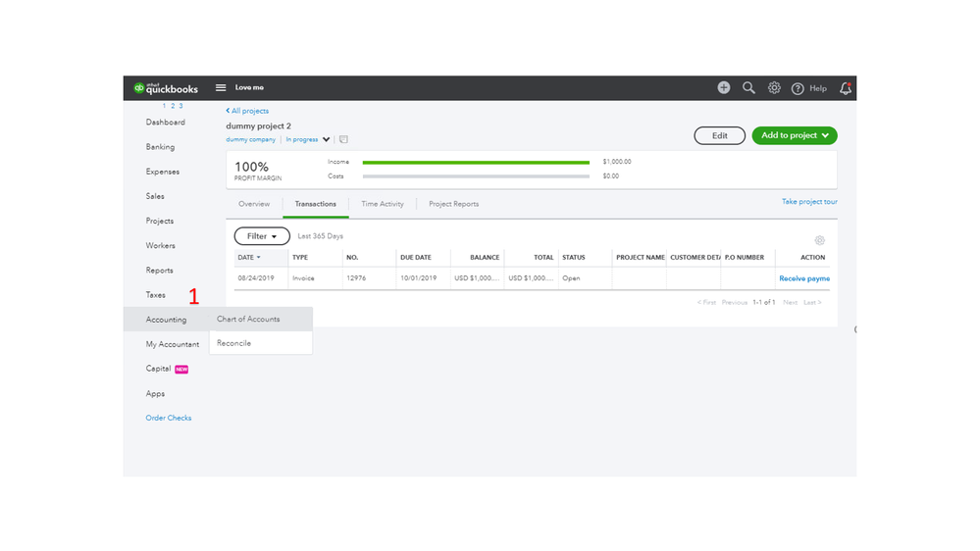The width and height of the screenshot is (980, 551).
Task: Click the QuickBooks logo
Action: point(166,88)
